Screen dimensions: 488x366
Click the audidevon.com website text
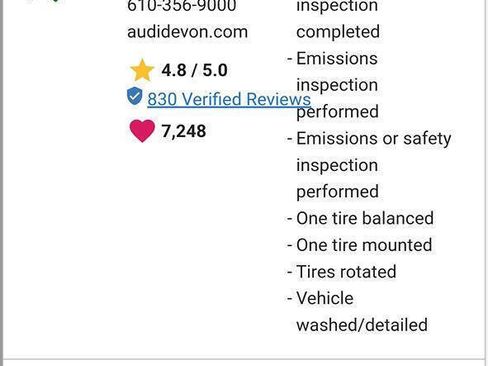click(187, 32)
